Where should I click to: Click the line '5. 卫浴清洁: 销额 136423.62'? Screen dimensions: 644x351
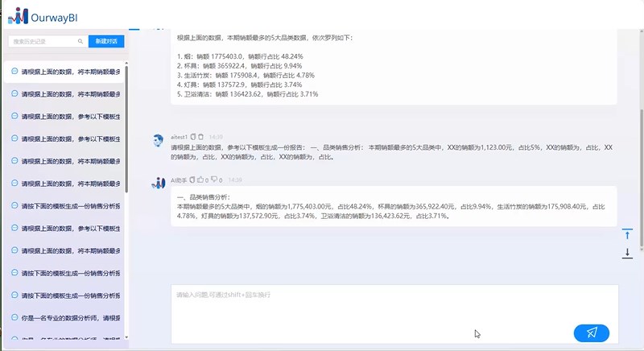coord(248,94)
